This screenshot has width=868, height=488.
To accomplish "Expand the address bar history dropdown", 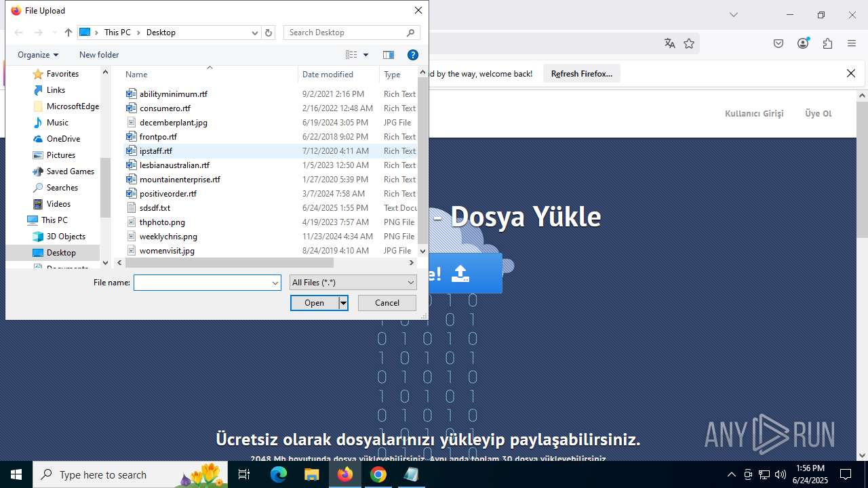I will tap(255, 33).
